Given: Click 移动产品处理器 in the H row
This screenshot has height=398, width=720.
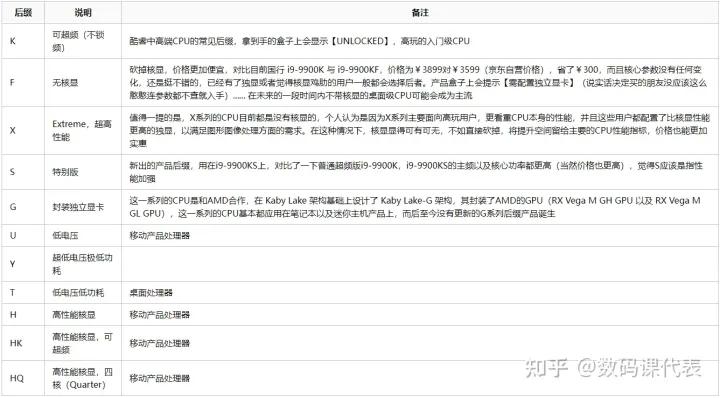Looking at the screenshot, I should (159, 314).
